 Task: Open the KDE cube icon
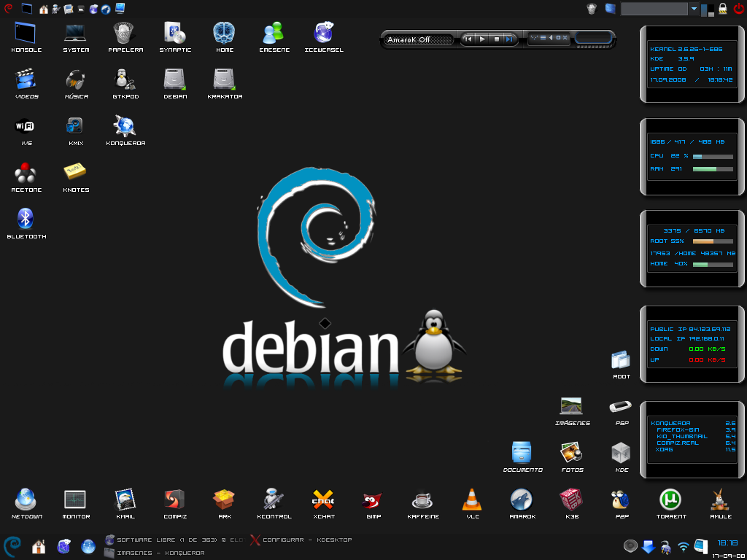(621, 452)
